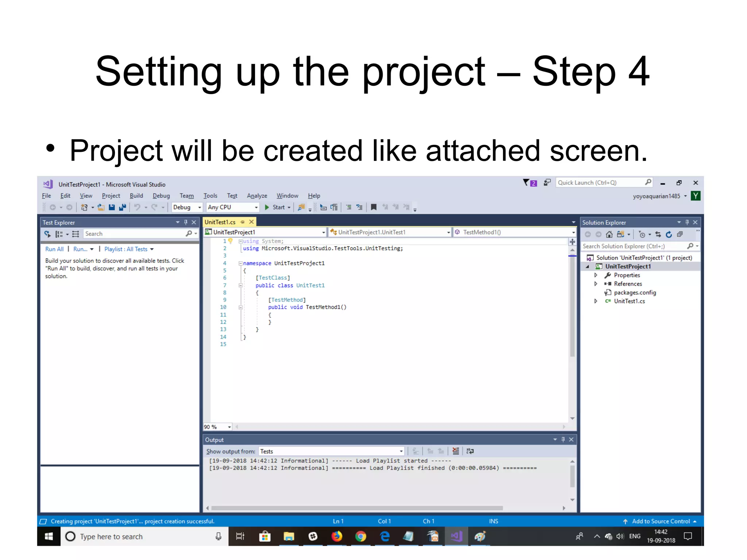Refresh the Solution Explorer
747x560 pixels.
(669, 234)
